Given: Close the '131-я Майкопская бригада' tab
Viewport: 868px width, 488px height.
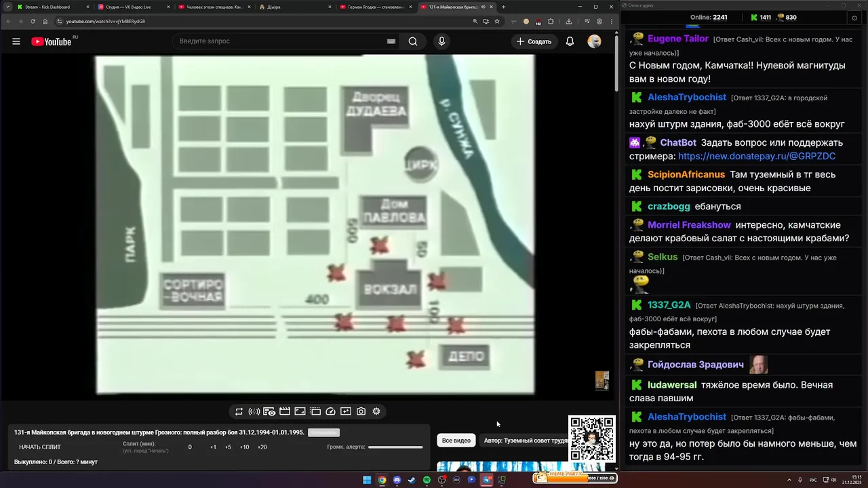Looking at the screenshot, I should pos(491,7).
